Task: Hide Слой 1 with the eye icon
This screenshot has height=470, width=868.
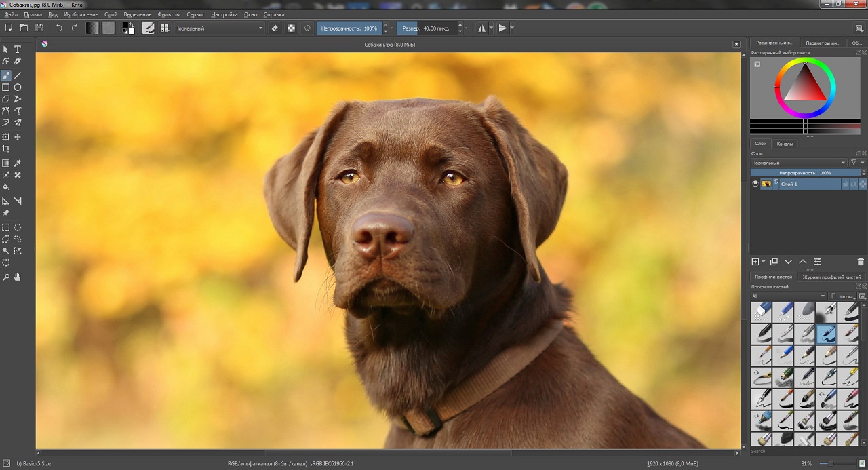Action: pos(755,184)
